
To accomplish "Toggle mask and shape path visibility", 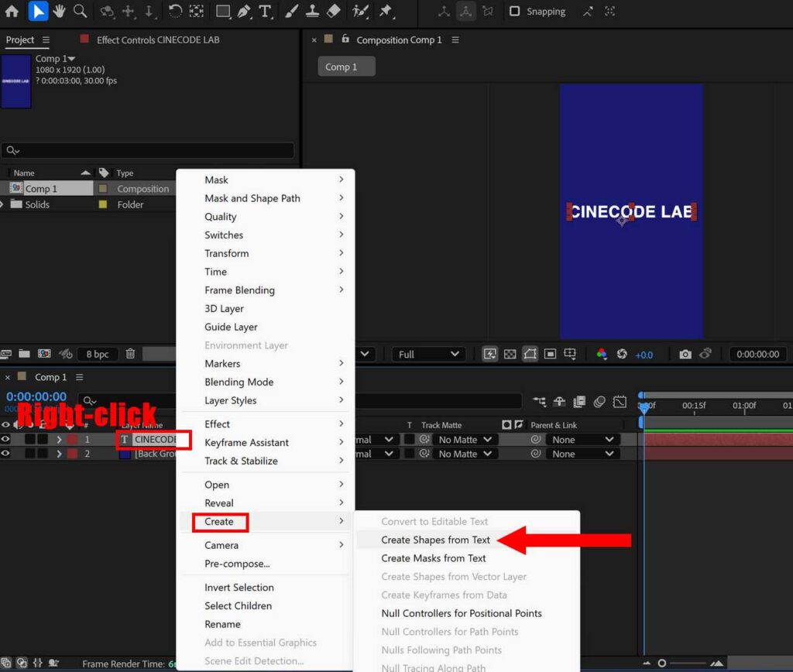I will click(530, 354).
